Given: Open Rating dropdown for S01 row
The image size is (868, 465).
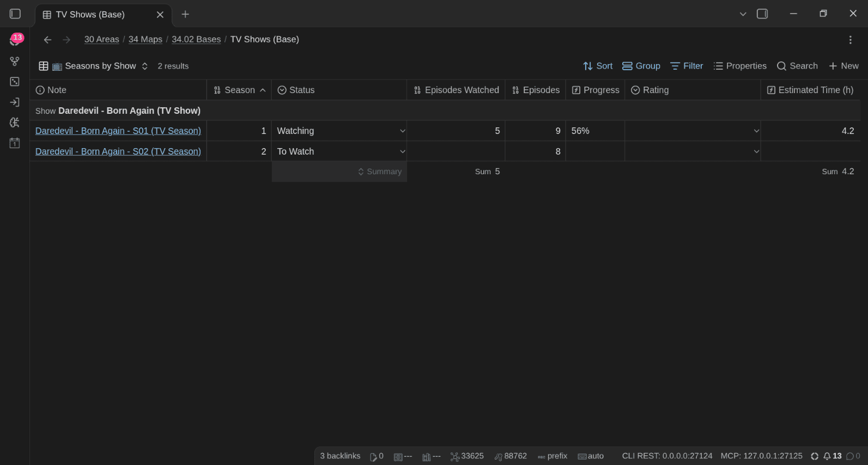Looking at the screenshot, I should pyautogui.click(x=756, y=131).
